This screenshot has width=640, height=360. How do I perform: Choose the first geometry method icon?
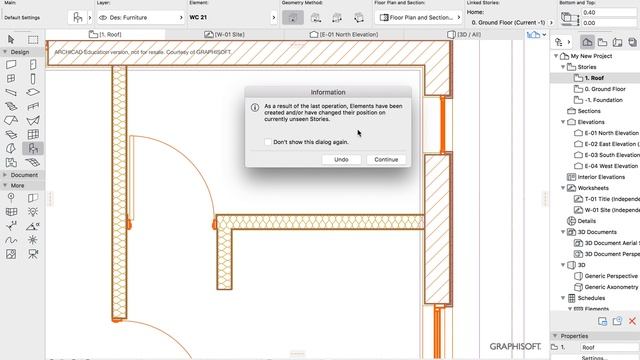point(293,18)
